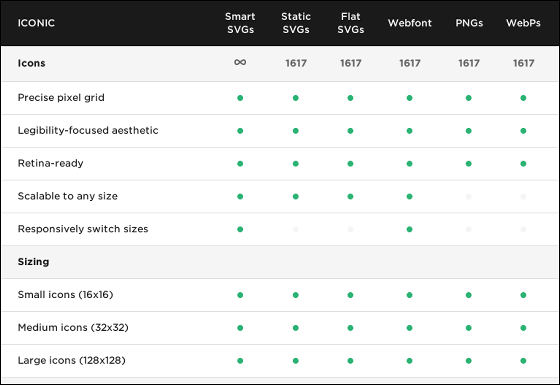Click faded Scalable to any size dot for PNGs
Image resolution: width=560 pixels, height=385 pixels.
coord(469,196)
